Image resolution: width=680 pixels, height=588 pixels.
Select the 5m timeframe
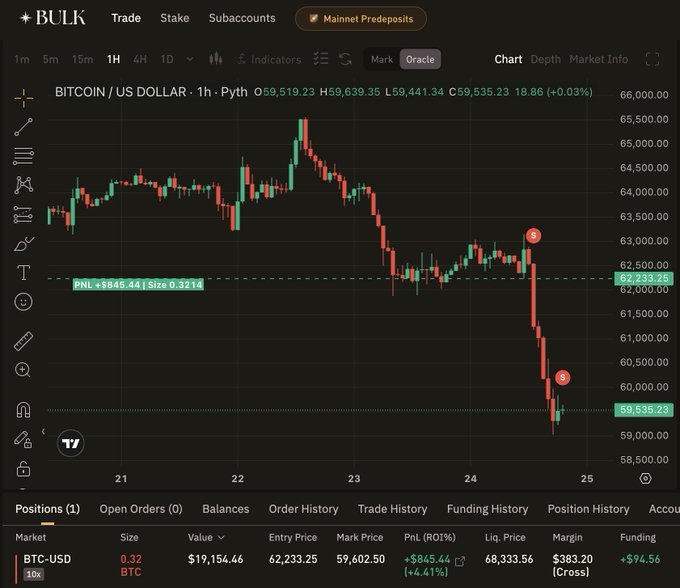(50, 59)
